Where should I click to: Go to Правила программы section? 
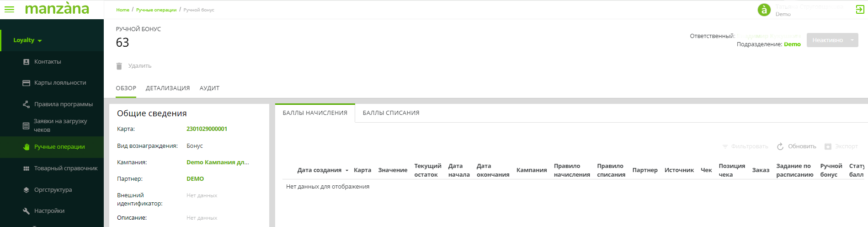[x=63, y=104]
